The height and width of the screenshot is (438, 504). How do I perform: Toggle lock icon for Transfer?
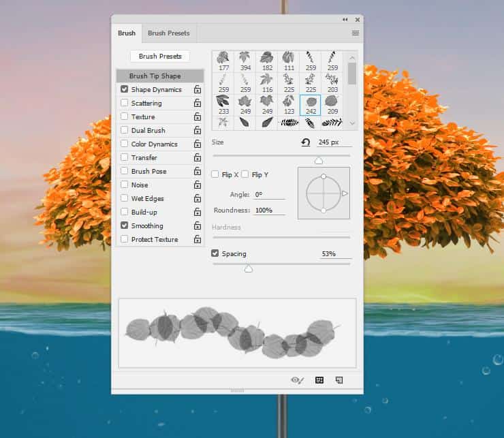coord(198,157)
